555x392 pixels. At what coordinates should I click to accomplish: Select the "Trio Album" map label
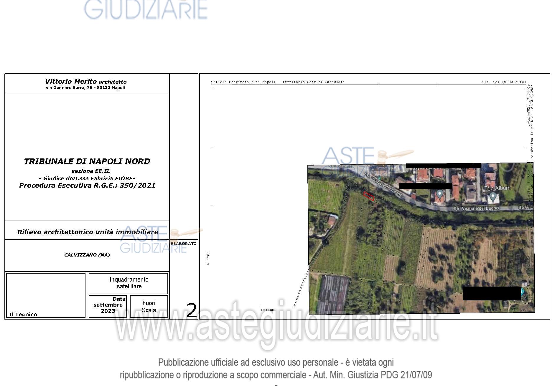tap(498, 188)
